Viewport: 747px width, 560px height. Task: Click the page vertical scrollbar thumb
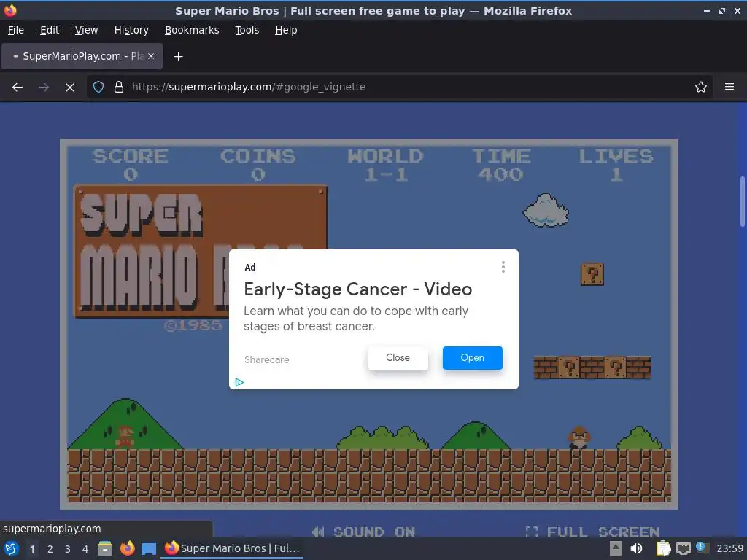742,201
